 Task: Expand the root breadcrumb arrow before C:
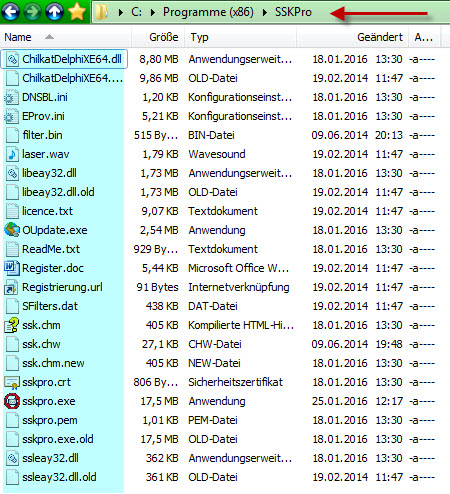[x=121, y=12]
